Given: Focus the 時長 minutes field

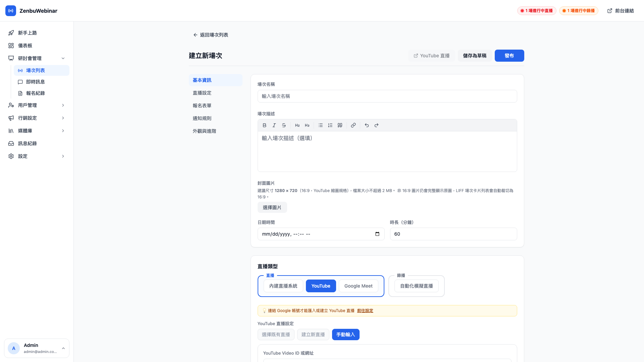Looking at the screenshot, I should pos(453,234).
